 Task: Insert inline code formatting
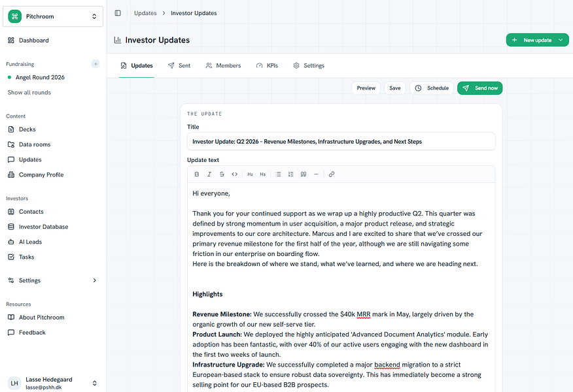tap(235, 174)
